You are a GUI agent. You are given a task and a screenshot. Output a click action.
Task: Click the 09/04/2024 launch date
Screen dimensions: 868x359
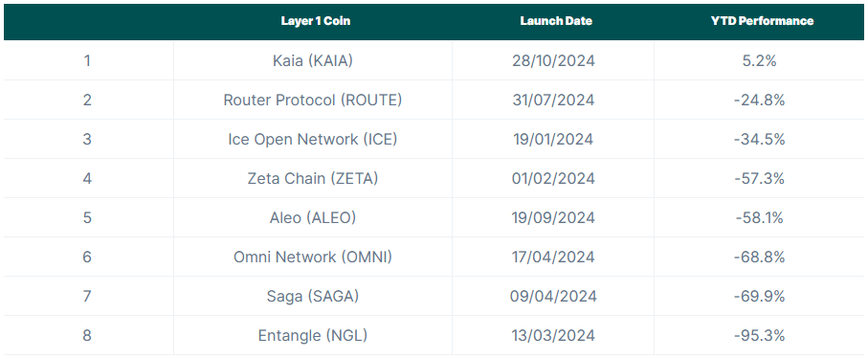[x=553, y=297]
